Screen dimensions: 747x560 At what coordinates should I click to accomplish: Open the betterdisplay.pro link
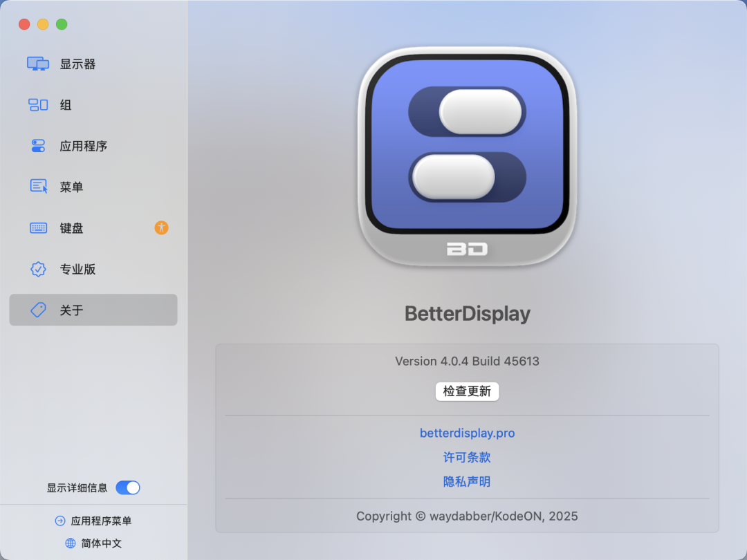[467, 433]
